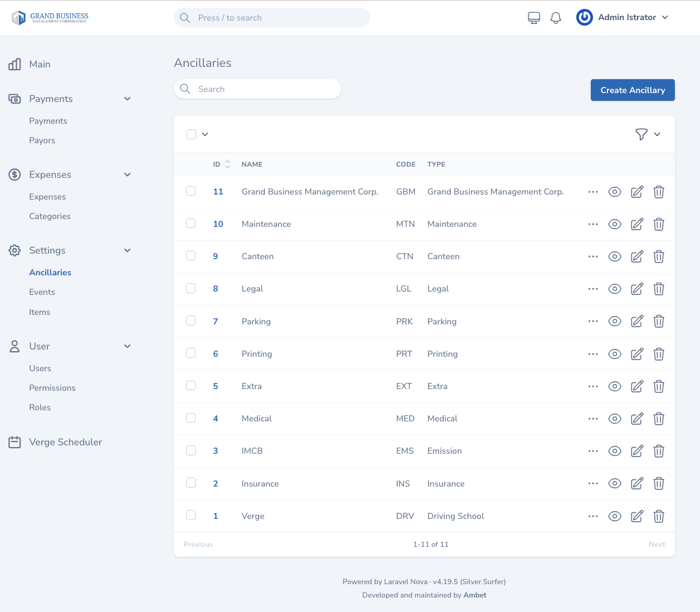View Insurance ancillary details with eye icon

(x=615, y=484)
